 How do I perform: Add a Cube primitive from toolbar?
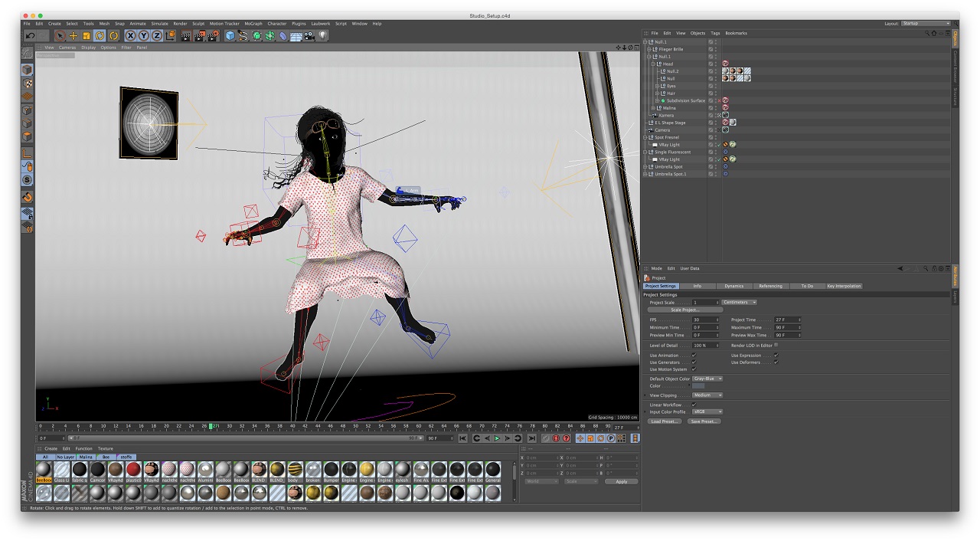(230, 35)
